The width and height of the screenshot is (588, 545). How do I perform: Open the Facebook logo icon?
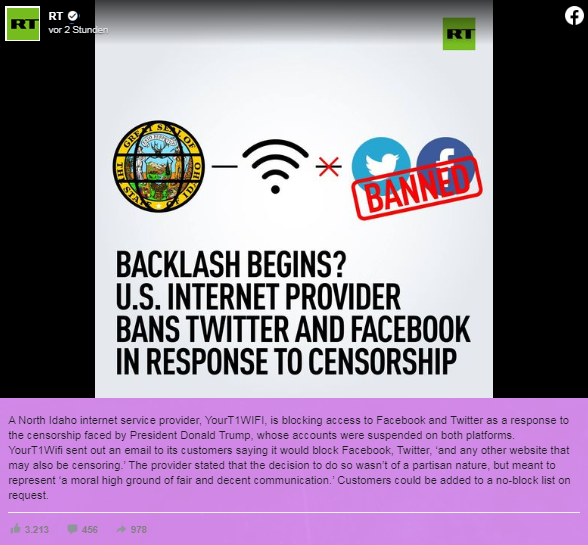(574, 16)
